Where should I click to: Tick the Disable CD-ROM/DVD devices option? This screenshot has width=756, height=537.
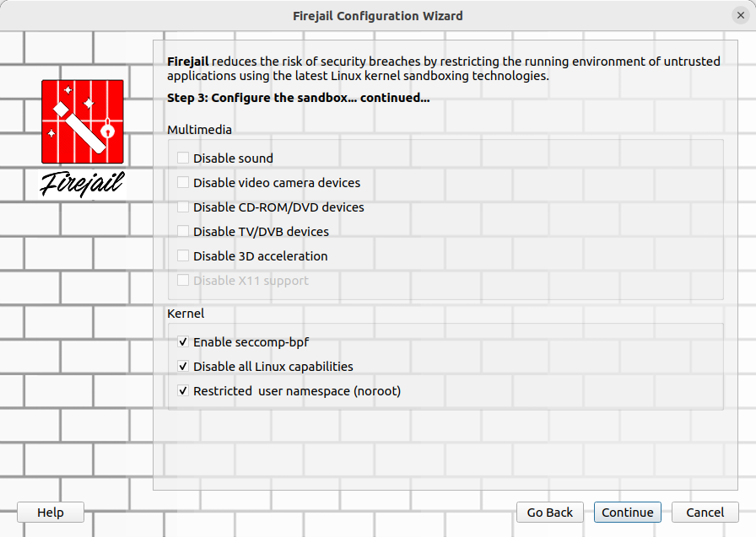[x=183, y=207]
